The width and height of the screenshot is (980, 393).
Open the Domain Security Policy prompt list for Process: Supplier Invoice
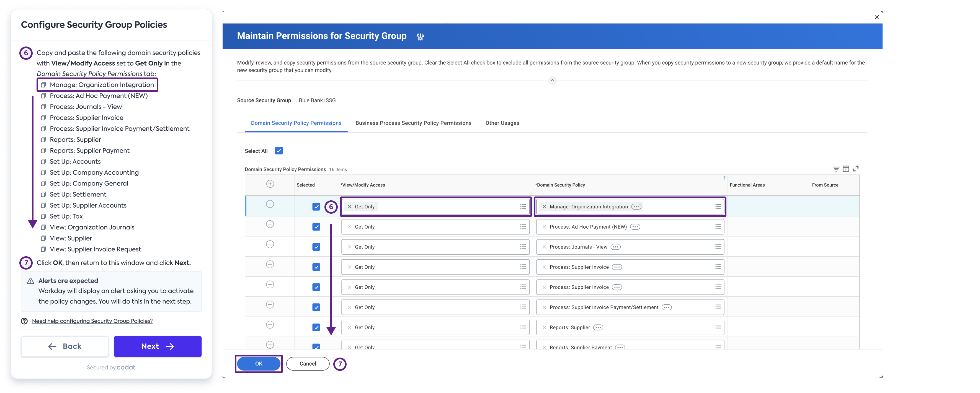point(718,267)
